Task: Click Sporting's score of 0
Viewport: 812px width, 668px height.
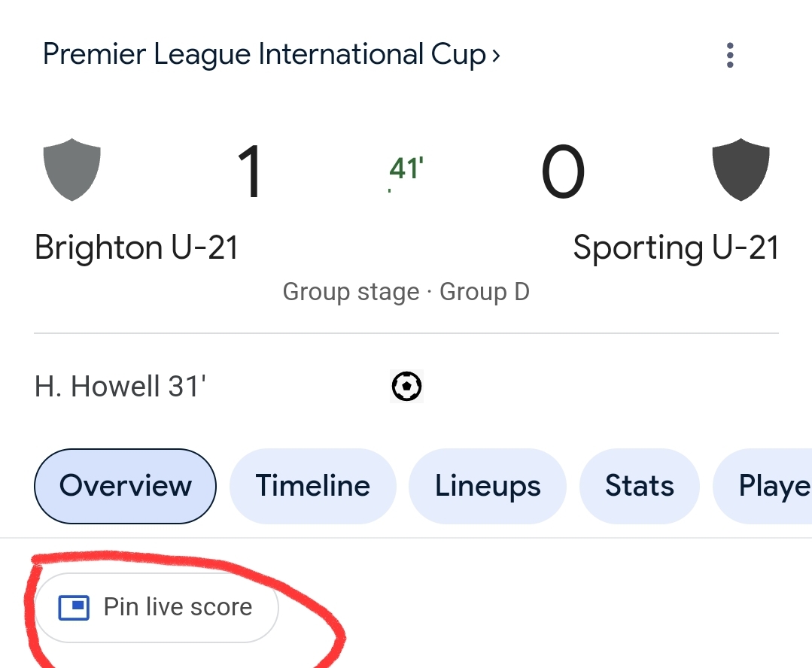Action: click(563, 172)
